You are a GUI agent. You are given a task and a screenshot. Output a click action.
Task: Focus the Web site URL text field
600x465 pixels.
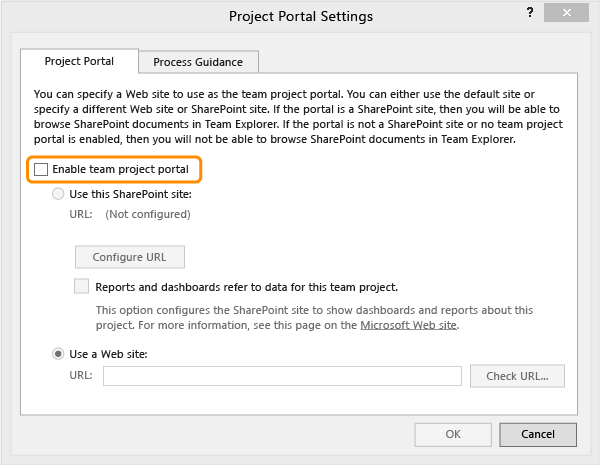(x=282, y=376)
